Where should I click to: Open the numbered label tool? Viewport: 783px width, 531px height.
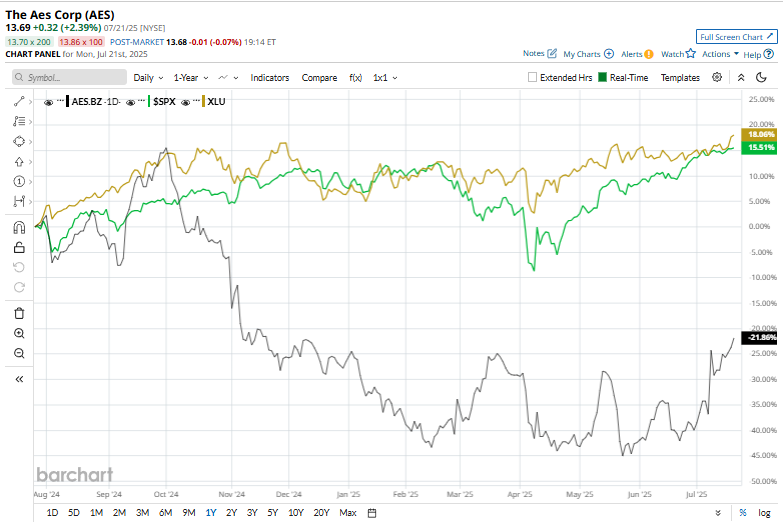19,181
